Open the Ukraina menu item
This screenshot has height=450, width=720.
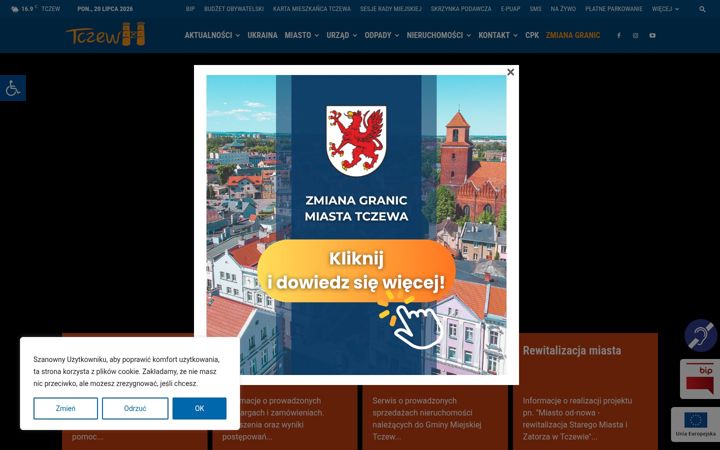[262, 35]
